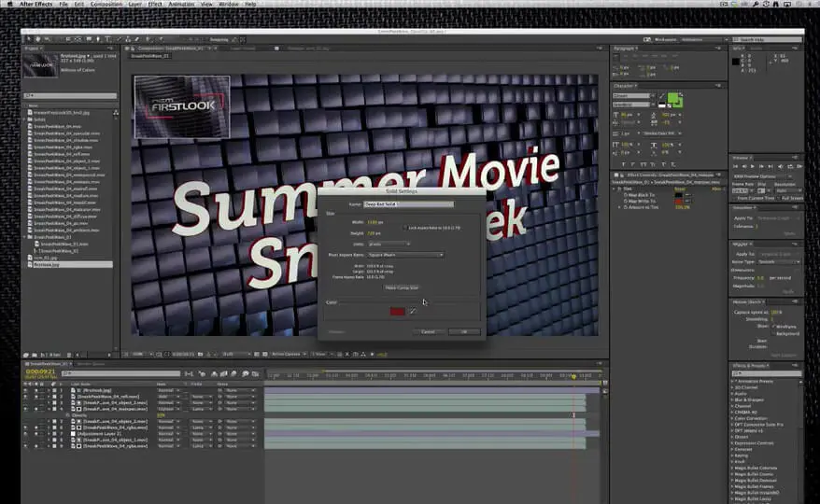Select the Zoom magnifier tool
This screenshot has height=504, width=820.
(47, 39)
